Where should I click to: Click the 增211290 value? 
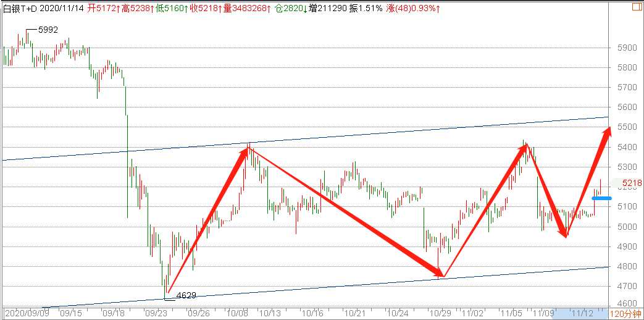(327, 9)
